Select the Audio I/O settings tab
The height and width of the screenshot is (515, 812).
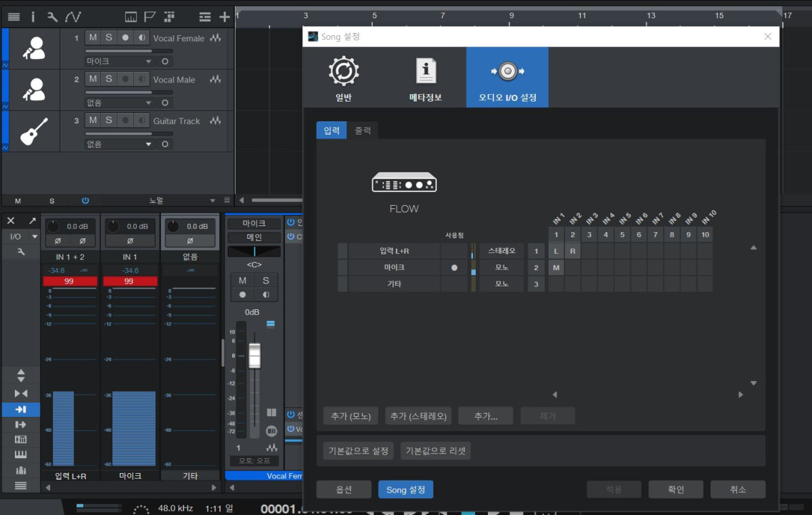(507, 77)
